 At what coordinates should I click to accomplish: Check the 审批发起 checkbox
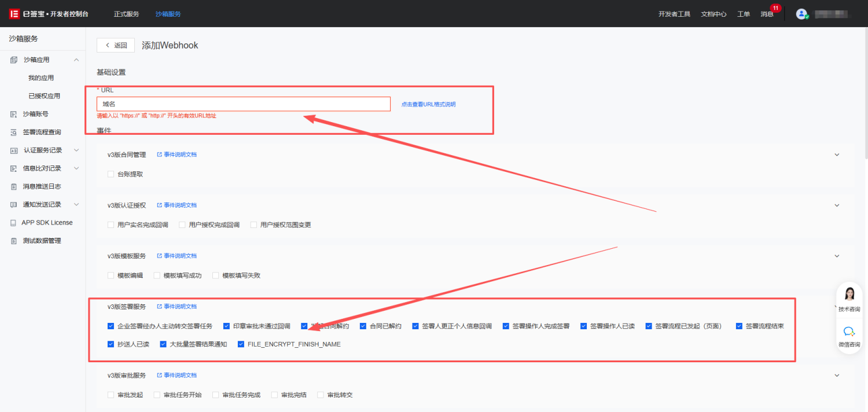coord(111,395)
